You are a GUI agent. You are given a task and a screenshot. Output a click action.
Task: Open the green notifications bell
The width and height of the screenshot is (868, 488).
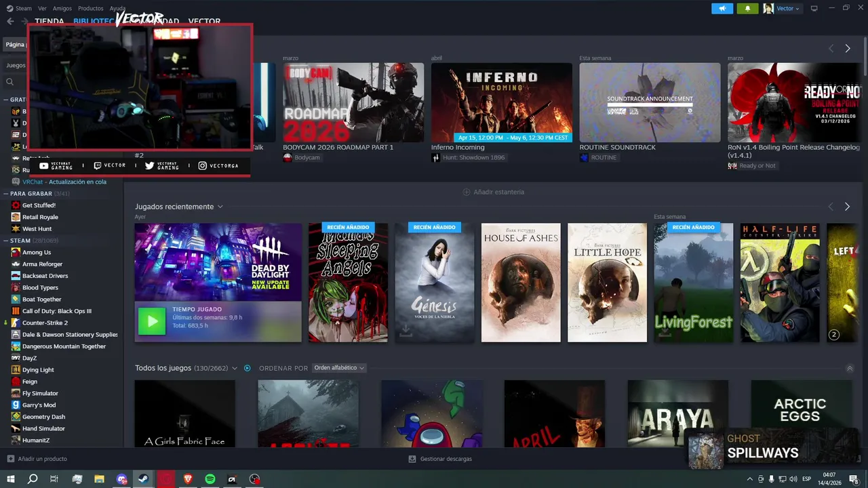pyautogui.click(x=748, y=8)
